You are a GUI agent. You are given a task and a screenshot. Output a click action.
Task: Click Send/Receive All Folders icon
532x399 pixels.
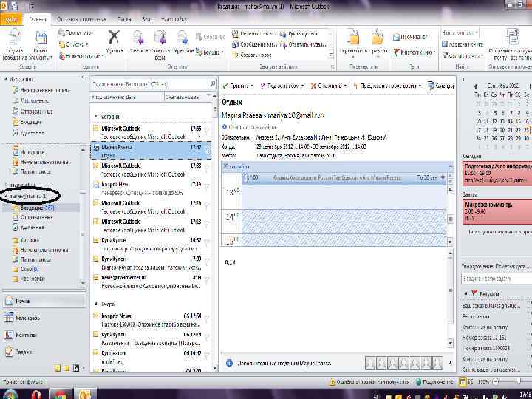click(x=512, y=38)
